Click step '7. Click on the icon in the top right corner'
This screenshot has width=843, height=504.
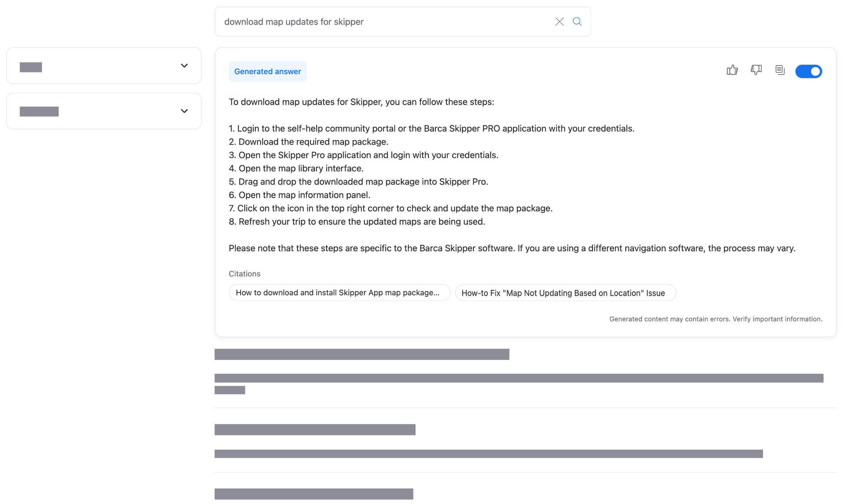tap(391, 208)
